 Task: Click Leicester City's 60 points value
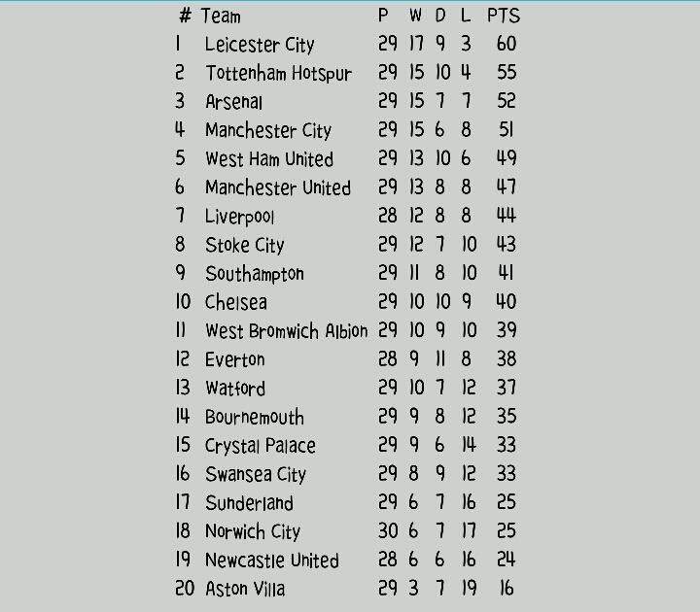tap(506, 44)
